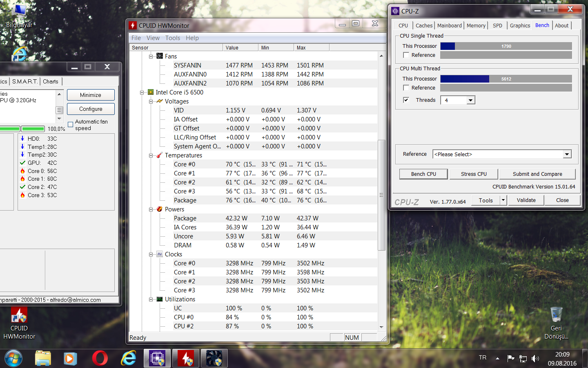Show hidden tray icons arrow

(497, 359)
